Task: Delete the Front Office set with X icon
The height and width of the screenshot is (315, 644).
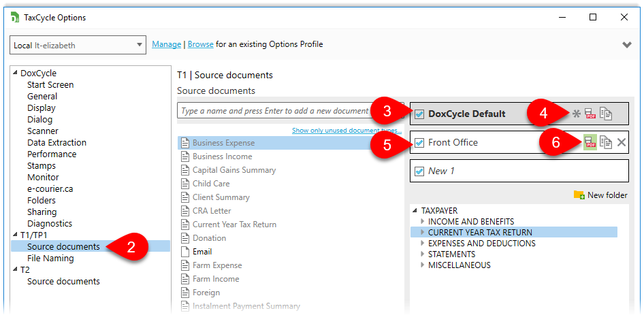Action: point(622,142)
